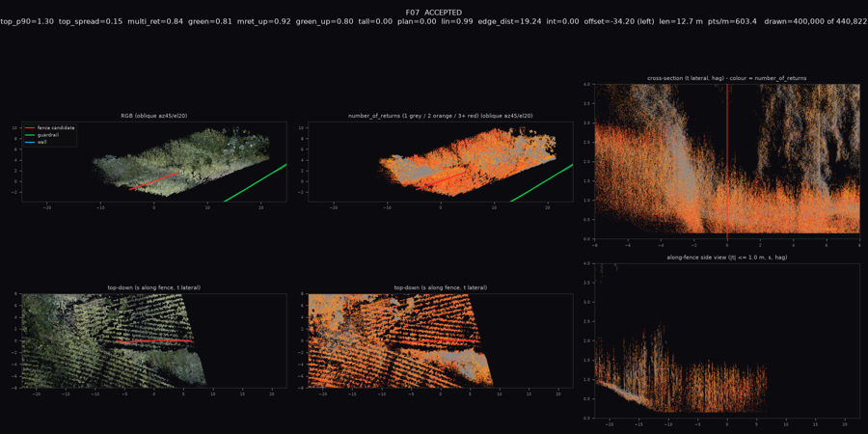Select the cross-section plot title
The width and height of the screenshot is (868, 434).
click(x=726, y=79)
